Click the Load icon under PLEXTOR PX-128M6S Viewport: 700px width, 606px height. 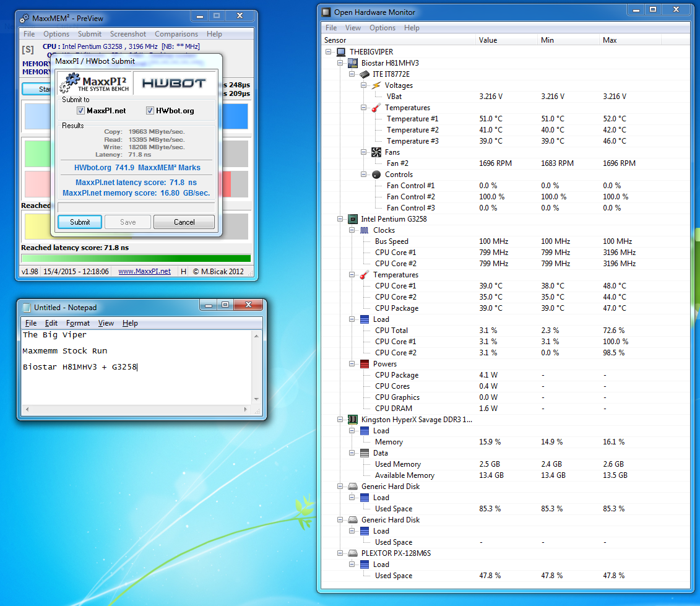(365, 565)
